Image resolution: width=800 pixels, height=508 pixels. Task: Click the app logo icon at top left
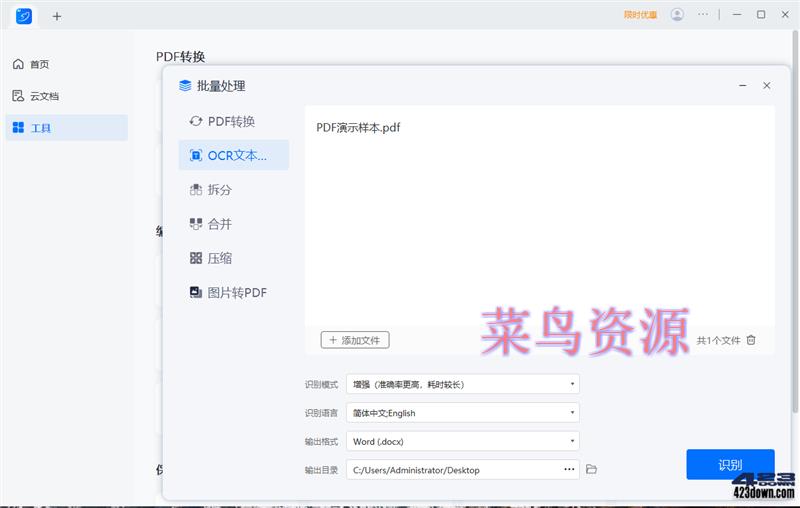coord(23,16)
